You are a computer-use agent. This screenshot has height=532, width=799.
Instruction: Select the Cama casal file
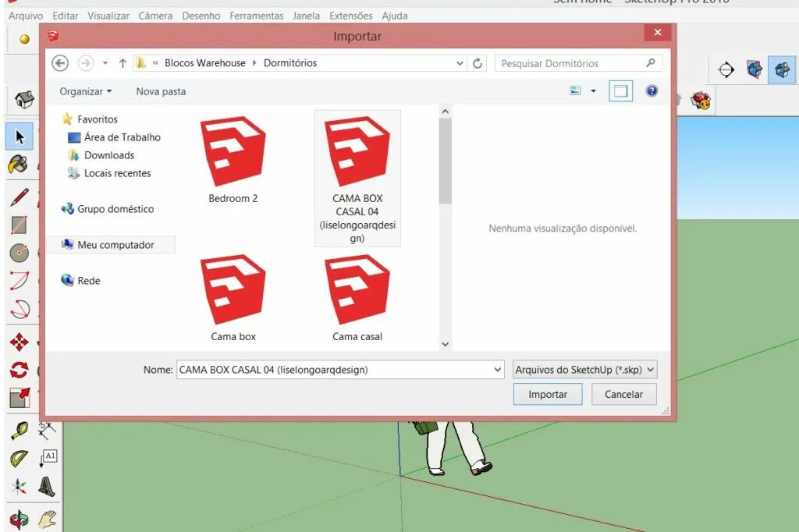pos(357,298)
